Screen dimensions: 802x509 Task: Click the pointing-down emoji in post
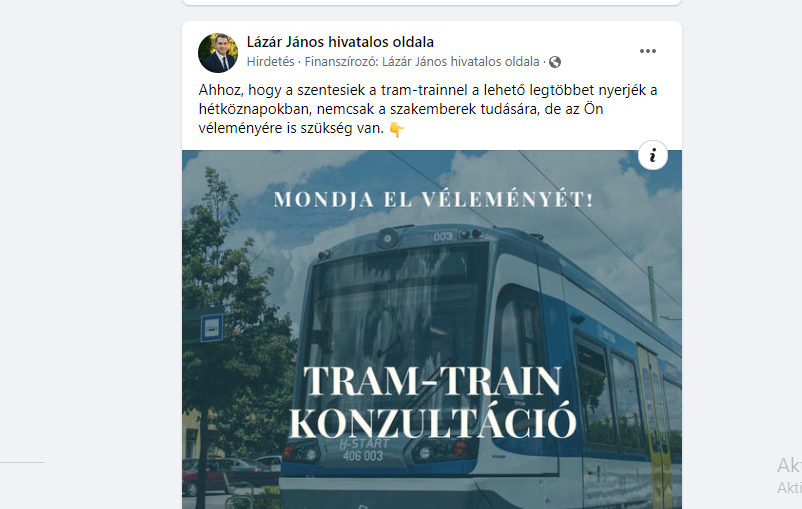click(396, 129)
